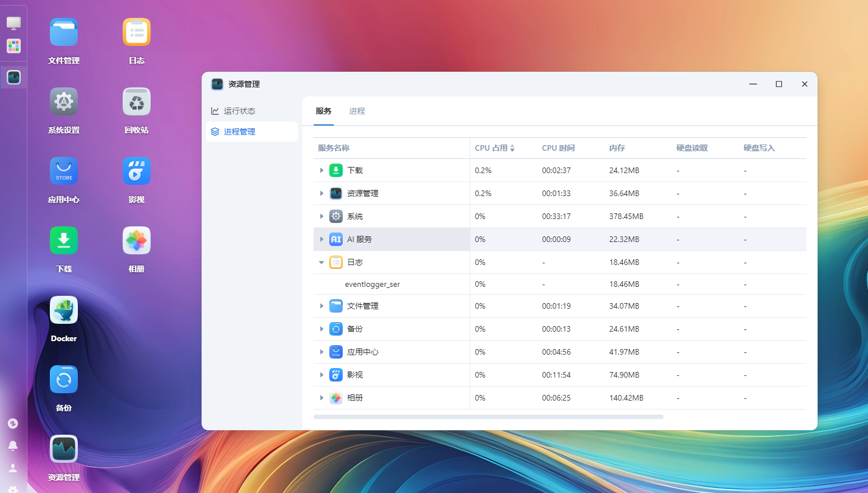Click the user account icon in dock
The height and width of the screenshot is (493, 868).
coord(13,468)
